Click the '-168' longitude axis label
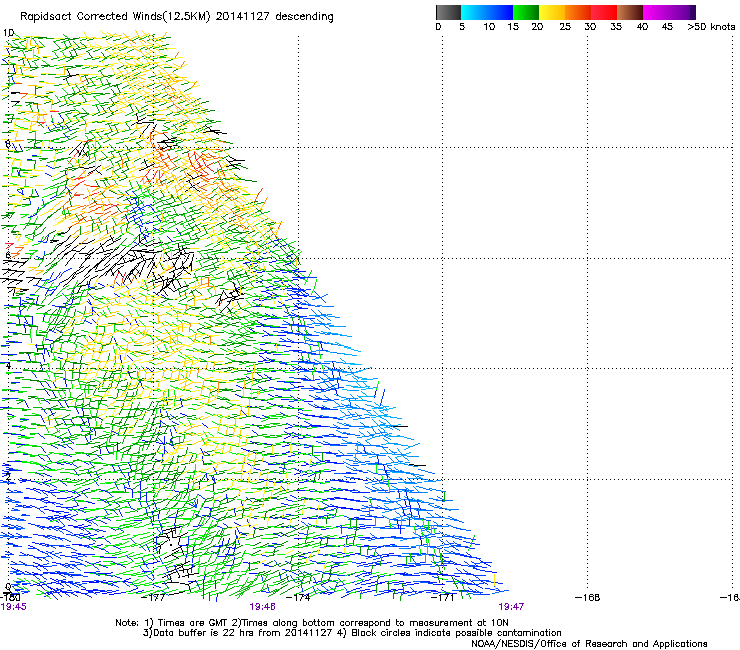The width and height of the screenshot is (740, 650). [x=588, y=598]
